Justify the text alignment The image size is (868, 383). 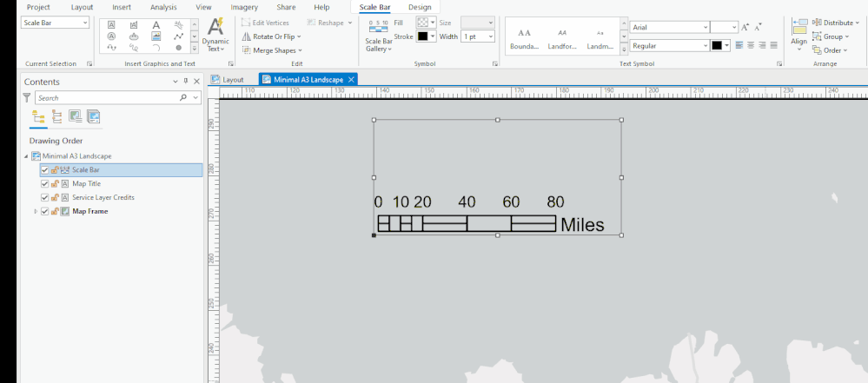coord(774,45)
